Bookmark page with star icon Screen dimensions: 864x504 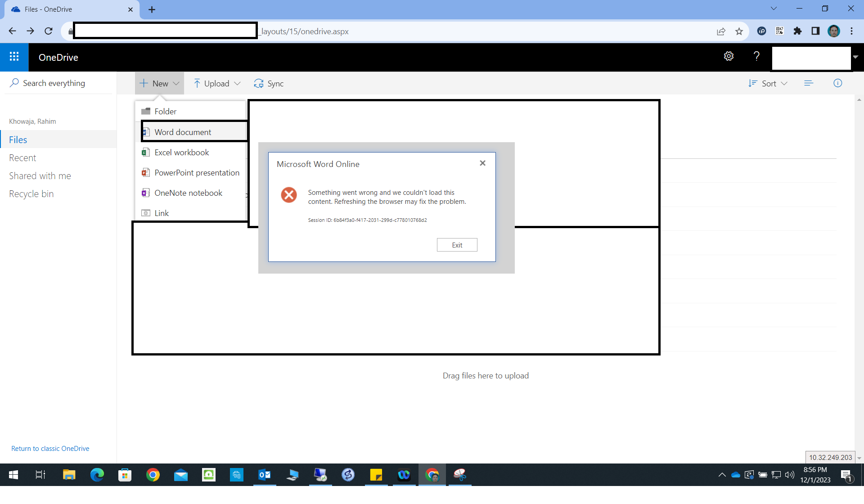[x=739, y=31]
